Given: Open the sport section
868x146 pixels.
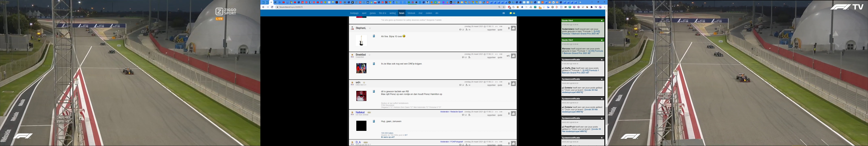Looking at the screenshot, I should point(364,13).
